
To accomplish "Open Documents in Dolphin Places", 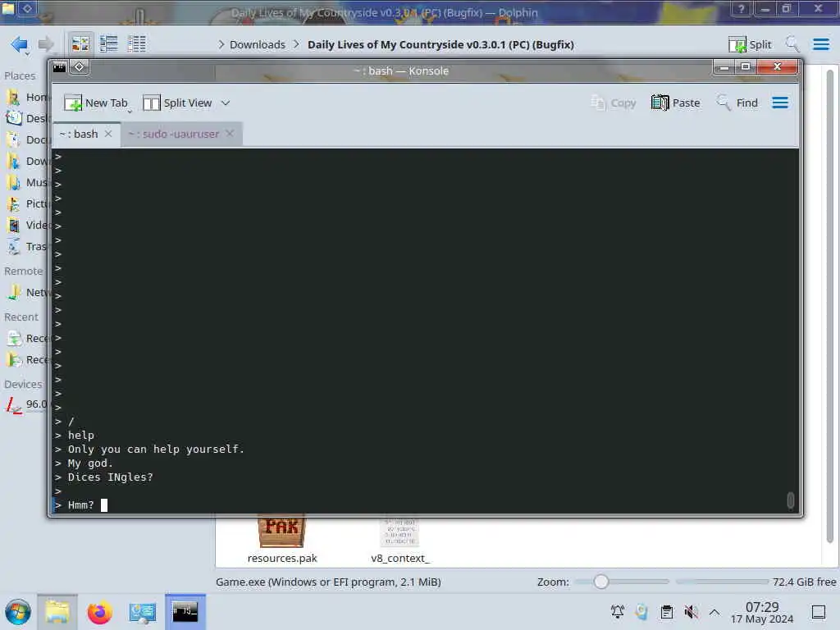I will (27, 139).
